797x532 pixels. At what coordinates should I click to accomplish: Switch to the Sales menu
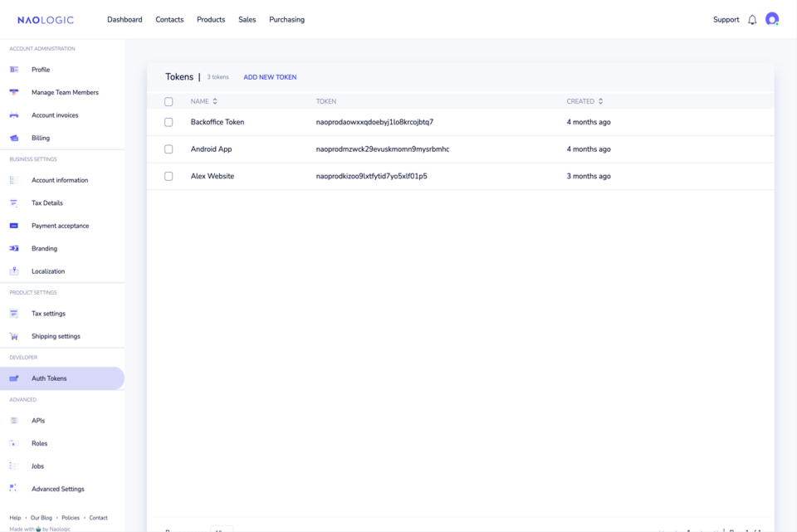click(247, 20)
